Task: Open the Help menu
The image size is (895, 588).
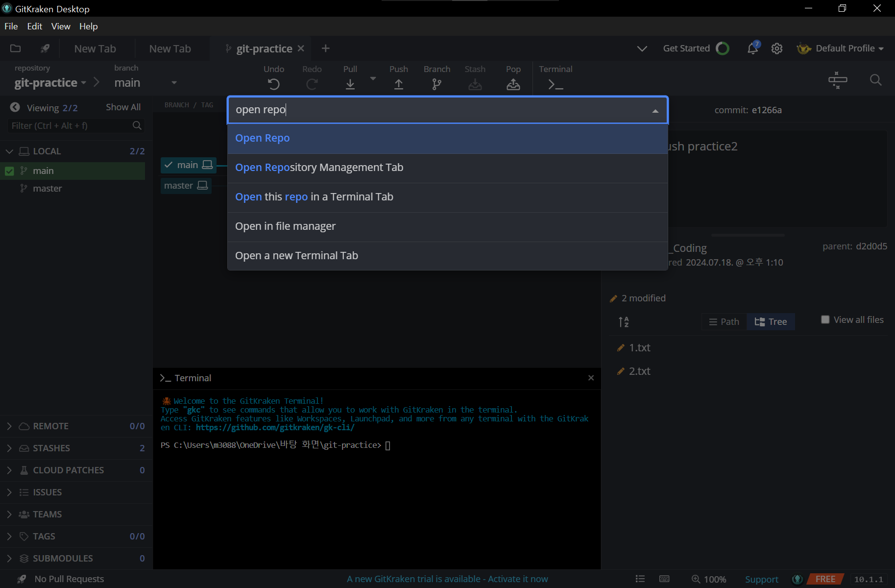Action: tap(89, 26)
